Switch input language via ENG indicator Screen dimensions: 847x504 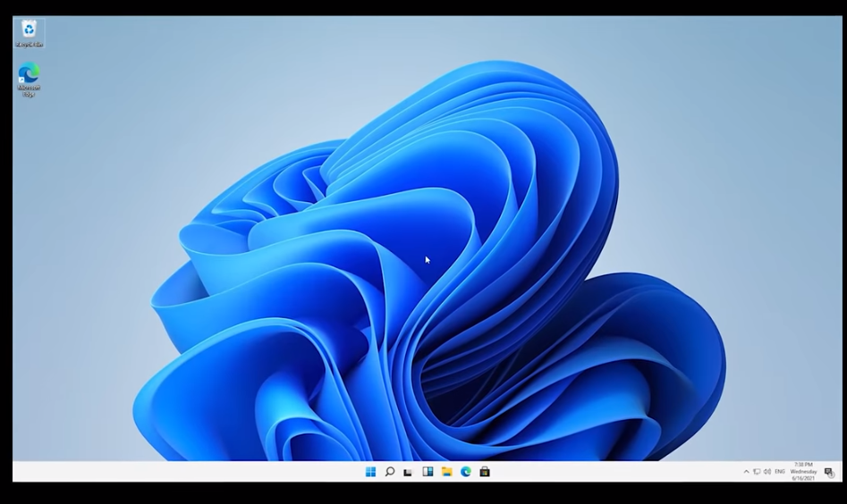780,472
